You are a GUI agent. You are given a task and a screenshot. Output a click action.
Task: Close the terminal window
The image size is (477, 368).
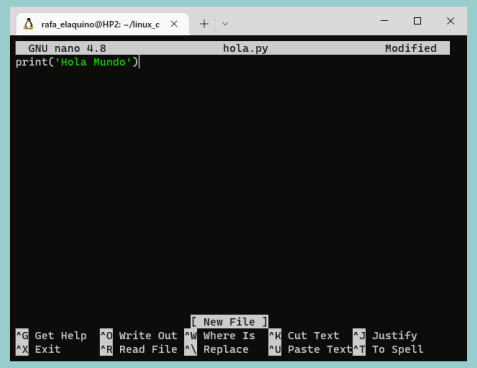(x=450, y=21)
